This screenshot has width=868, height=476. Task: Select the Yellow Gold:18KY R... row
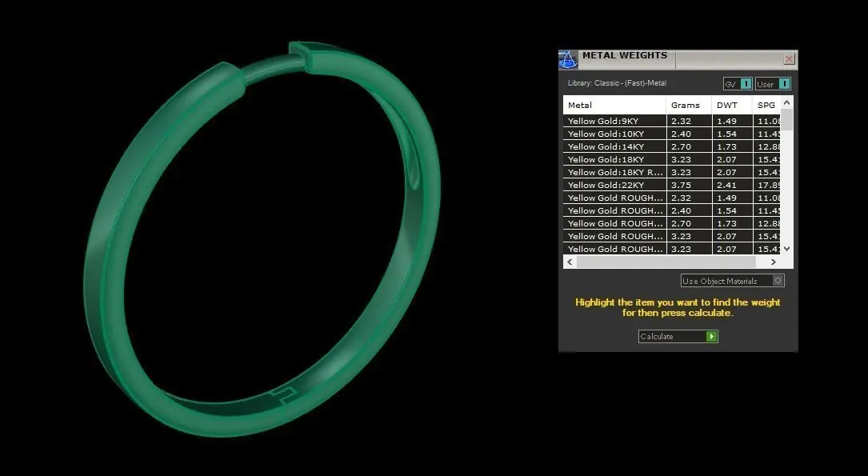coord(671,172)
